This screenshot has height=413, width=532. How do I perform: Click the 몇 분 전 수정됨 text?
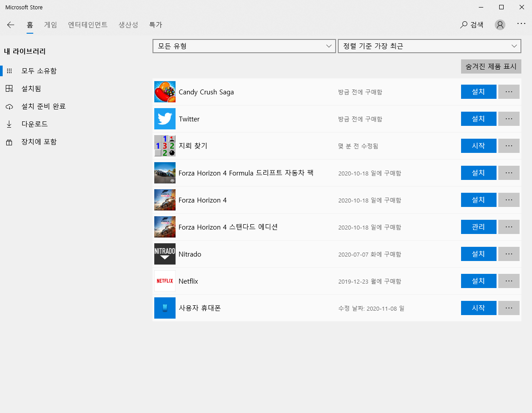(358, 146)
